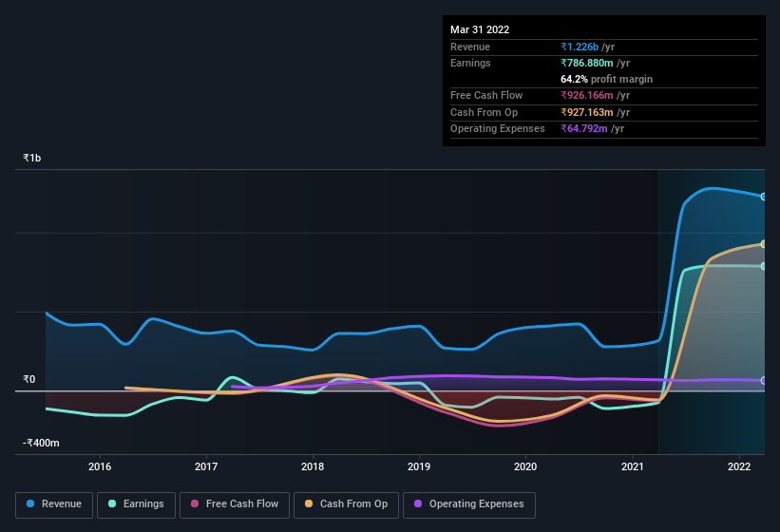The width and height of the screenshot is (780, 532).
Task: Click the blue Revenue endpoint marker
Action: (x=763, y=197)
